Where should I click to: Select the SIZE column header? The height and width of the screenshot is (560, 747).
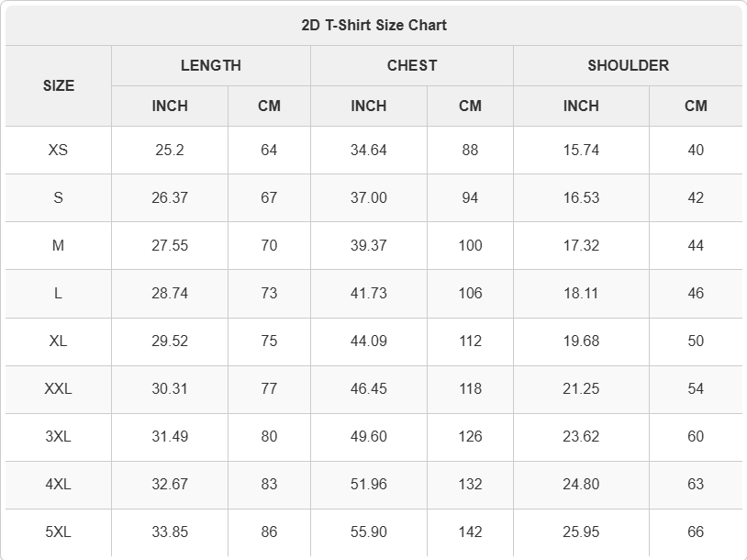tap(59, 85)
